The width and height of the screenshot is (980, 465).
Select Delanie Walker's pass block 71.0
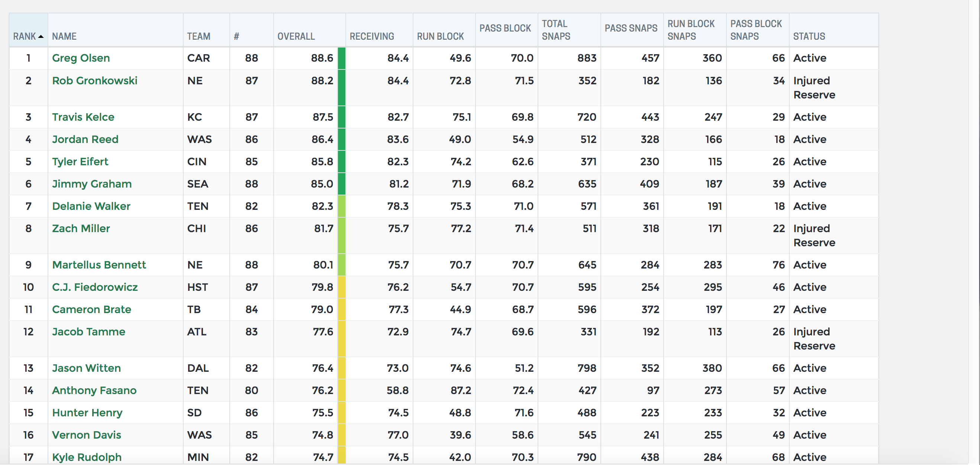523,206
